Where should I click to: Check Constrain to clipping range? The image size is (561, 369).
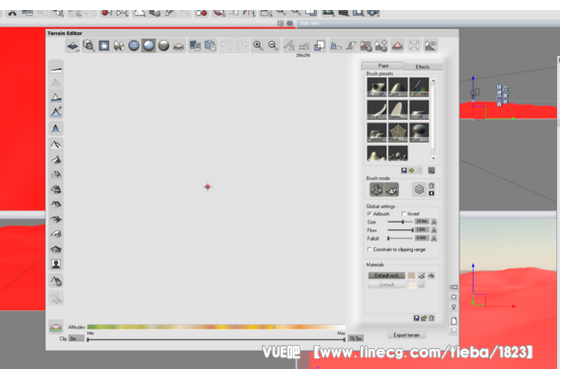point(369,249)
